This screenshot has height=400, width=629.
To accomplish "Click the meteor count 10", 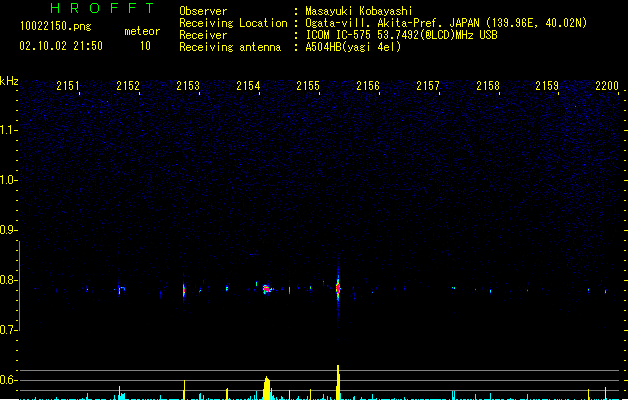I will coord(145,46).
